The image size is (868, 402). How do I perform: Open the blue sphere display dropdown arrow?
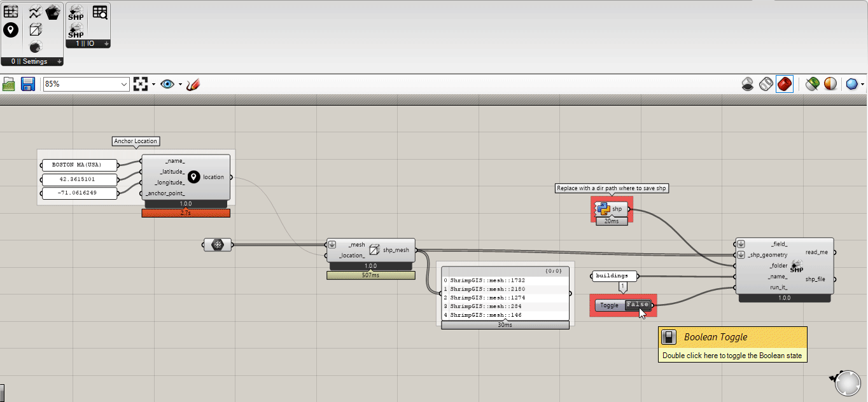point(862,83)
